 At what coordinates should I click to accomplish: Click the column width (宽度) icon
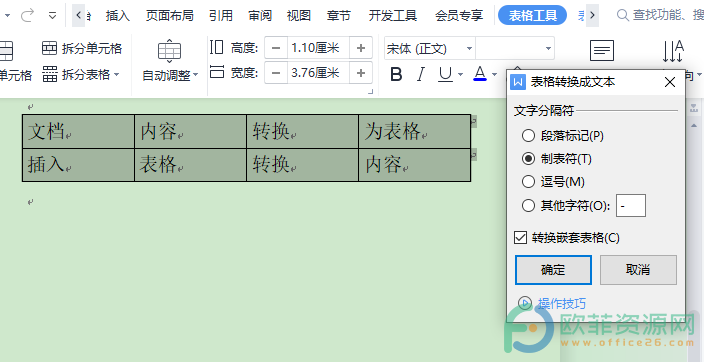(216, 72)
